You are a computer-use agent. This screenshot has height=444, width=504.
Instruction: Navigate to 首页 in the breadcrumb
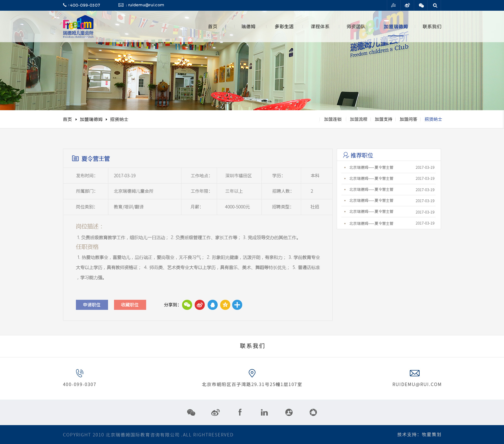pyautogui.click(x=67, y=119)
